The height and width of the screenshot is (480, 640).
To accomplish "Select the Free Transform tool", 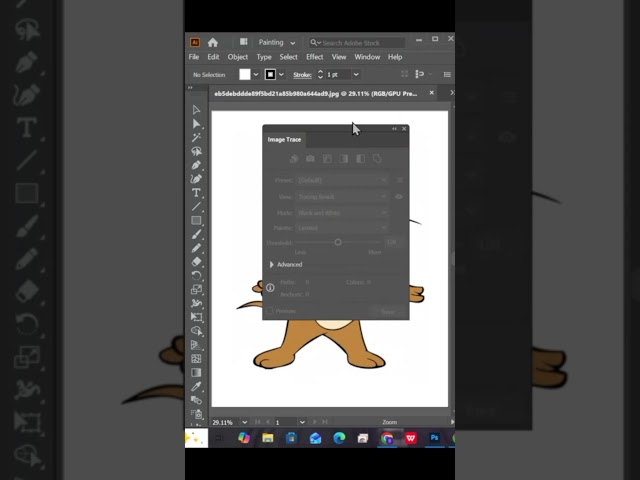I will 196,317.
